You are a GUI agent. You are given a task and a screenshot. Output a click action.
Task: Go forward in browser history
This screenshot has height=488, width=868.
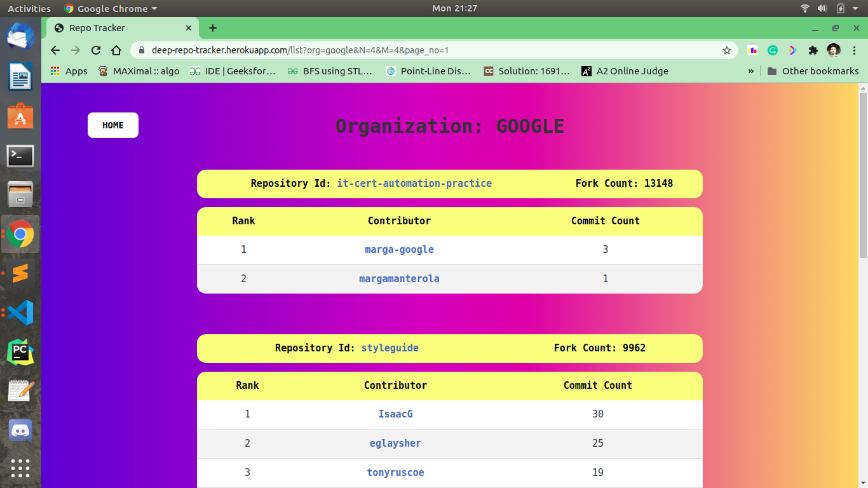76,50
